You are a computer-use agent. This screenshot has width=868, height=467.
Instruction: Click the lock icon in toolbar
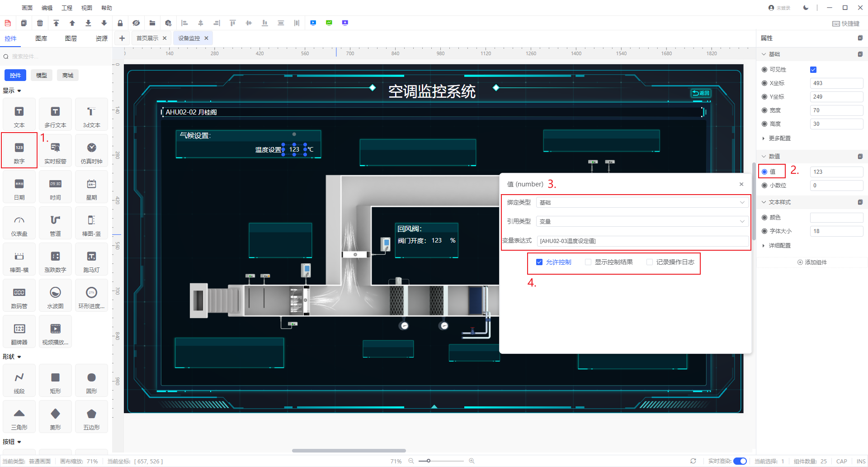(x=120, y=23)
